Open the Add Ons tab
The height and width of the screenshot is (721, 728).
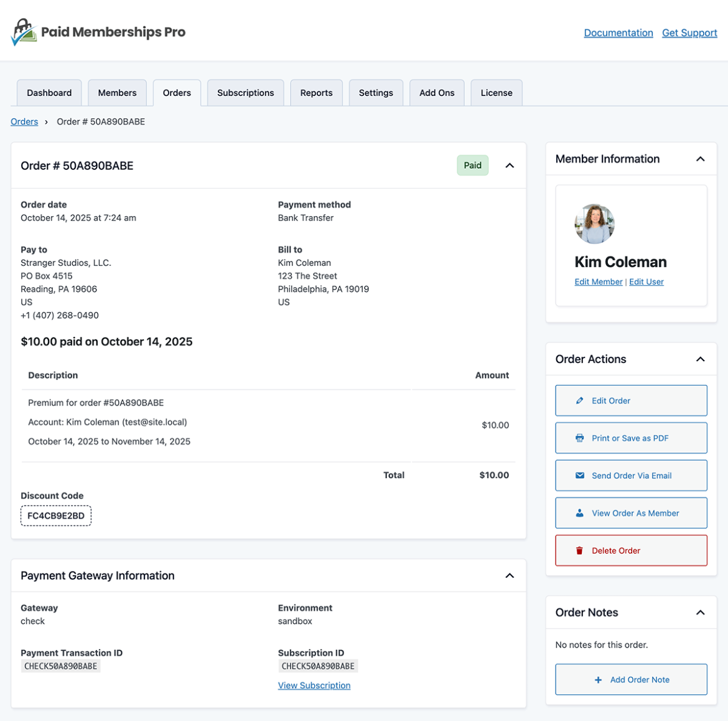tap(437, 92)
